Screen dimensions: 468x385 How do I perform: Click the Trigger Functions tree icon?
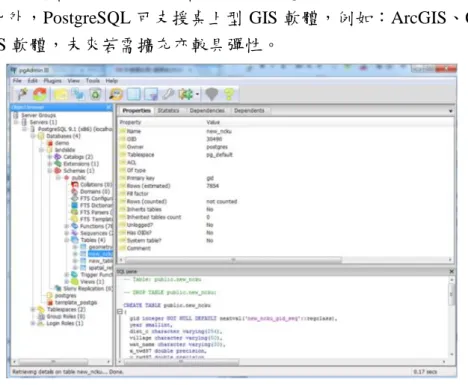75,275
